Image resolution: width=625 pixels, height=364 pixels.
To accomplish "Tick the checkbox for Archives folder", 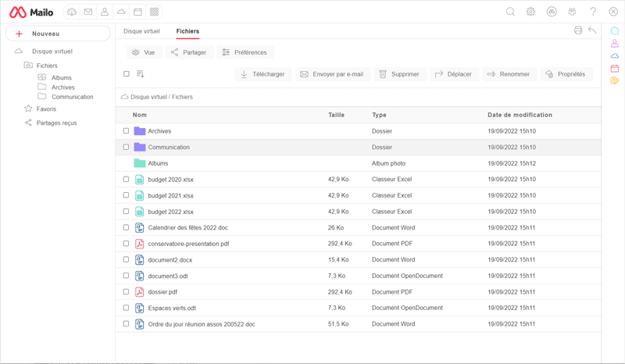I will tap(126, 131).
